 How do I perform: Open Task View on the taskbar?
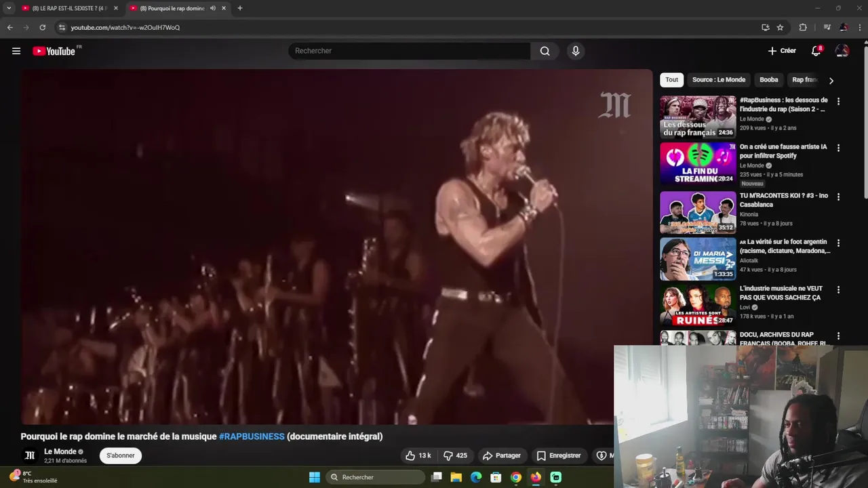click(x=437, y=477)
